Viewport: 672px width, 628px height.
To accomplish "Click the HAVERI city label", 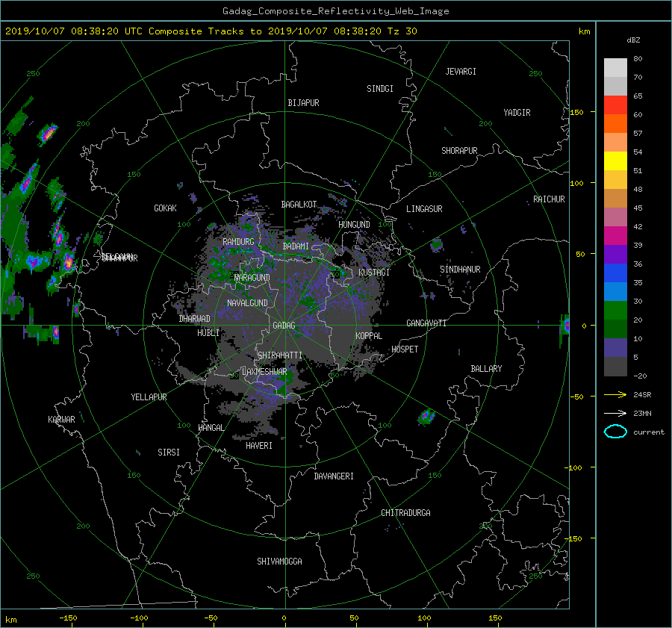I will (x=259, y=446).
